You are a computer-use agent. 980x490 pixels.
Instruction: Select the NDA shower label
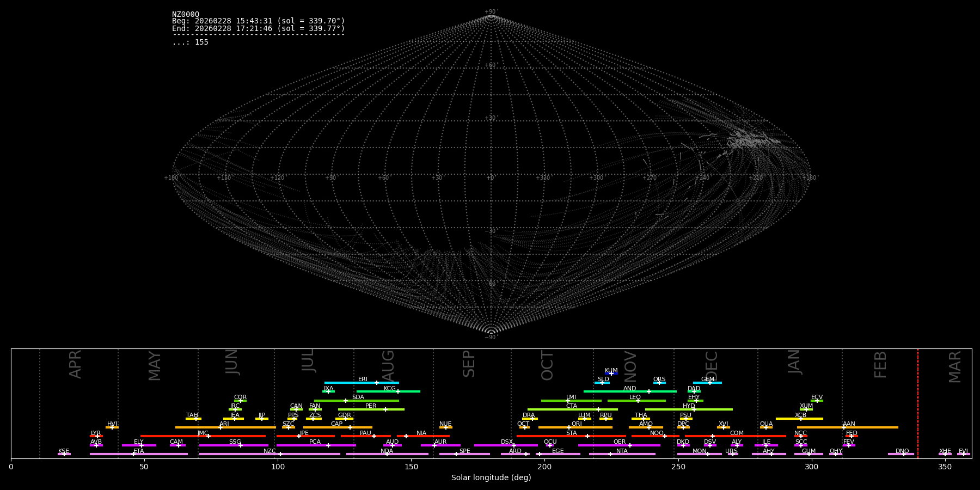(x=387, y=451)
